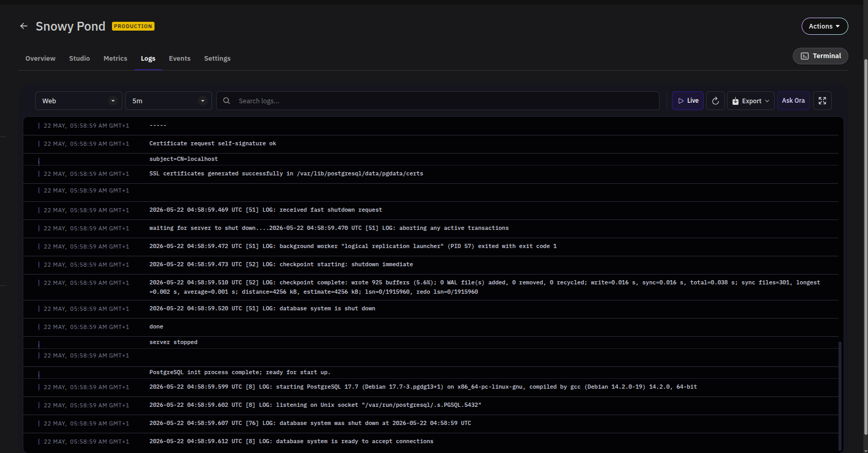868x453 pixels.
Task: Select 'checkpoint starting: shutdown immediate' line
Action: coord(431,265)
